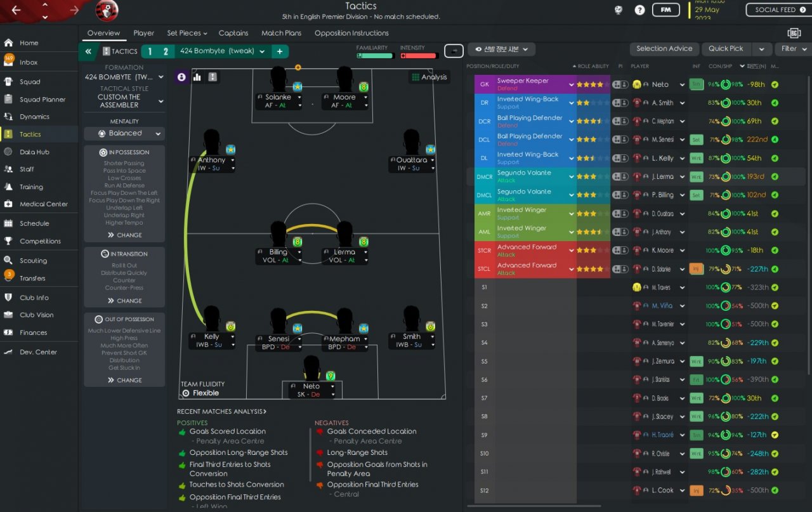Image resolution: width=812 pixels, height=512 pixels.
Task: Toggle Neto's player instructions switch
Action: (620, 84)
